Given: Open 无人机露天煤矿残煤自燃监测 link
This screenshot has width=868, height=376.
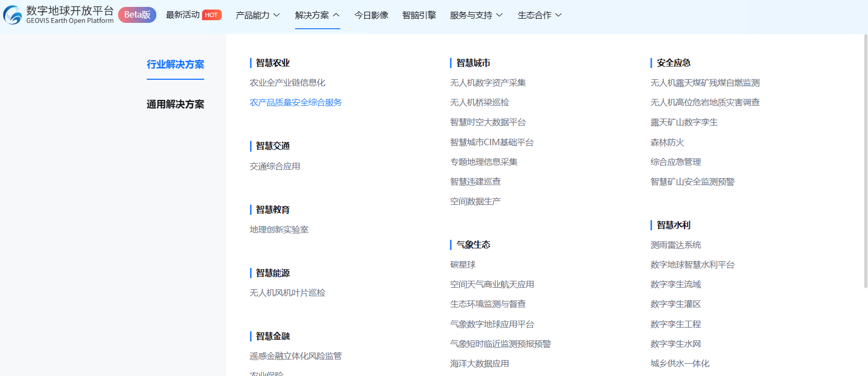Looking at the screenshot, I should (x=705, y=83).
